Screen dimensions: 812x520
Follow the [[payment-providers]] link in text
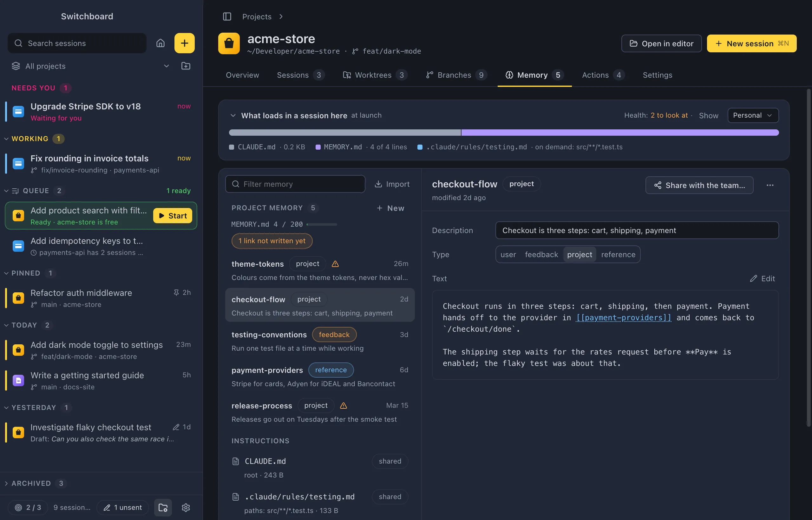[x=624, y=318]
